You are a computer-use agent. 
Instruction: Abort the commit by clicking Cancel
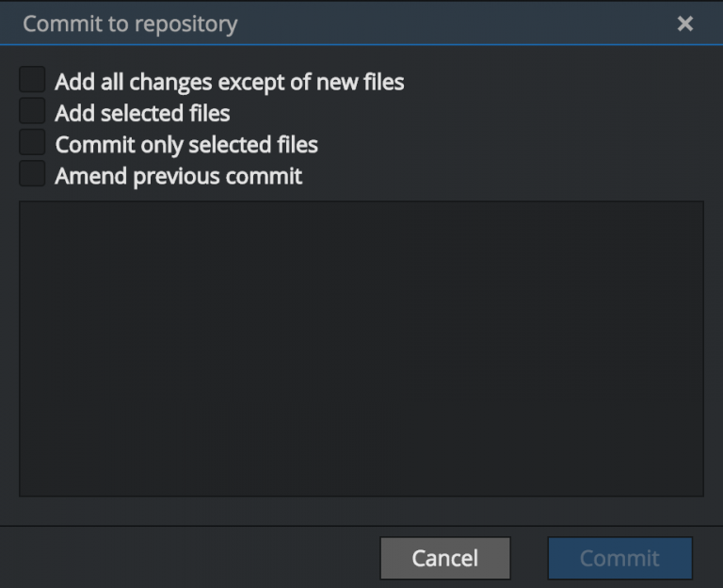click(445, 558)
